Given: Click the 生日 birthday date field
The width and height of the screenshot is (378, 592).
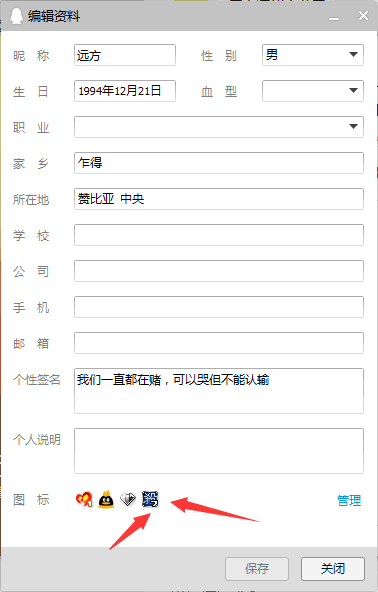Looking at the screenshot, I should point(125,91).
